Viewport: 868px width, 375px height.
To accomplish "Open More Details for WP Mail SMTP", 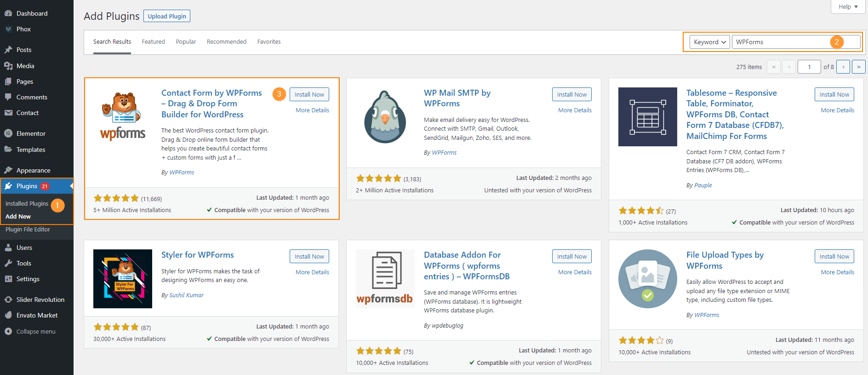I will [575, 110].
